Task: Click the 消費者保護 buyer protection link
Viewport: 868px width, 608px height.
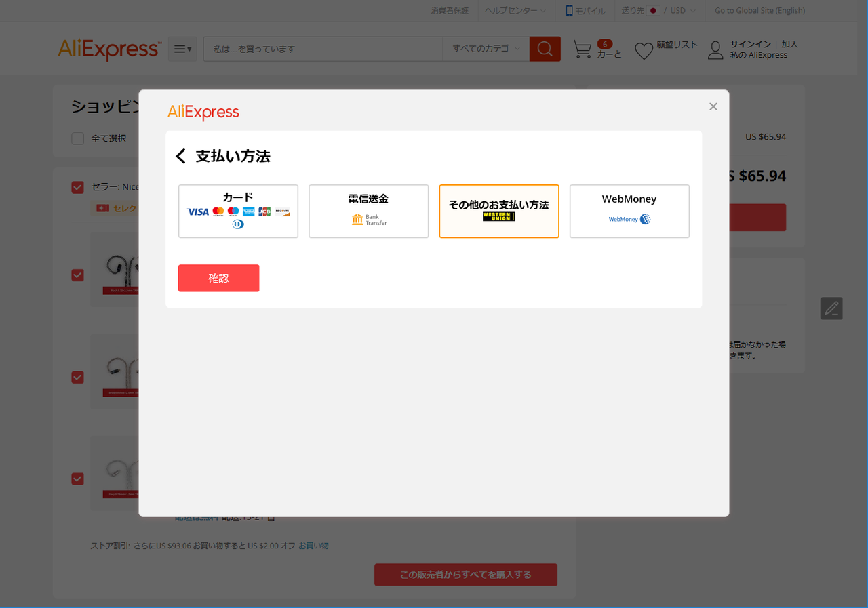Action: [x=450, y=10]
